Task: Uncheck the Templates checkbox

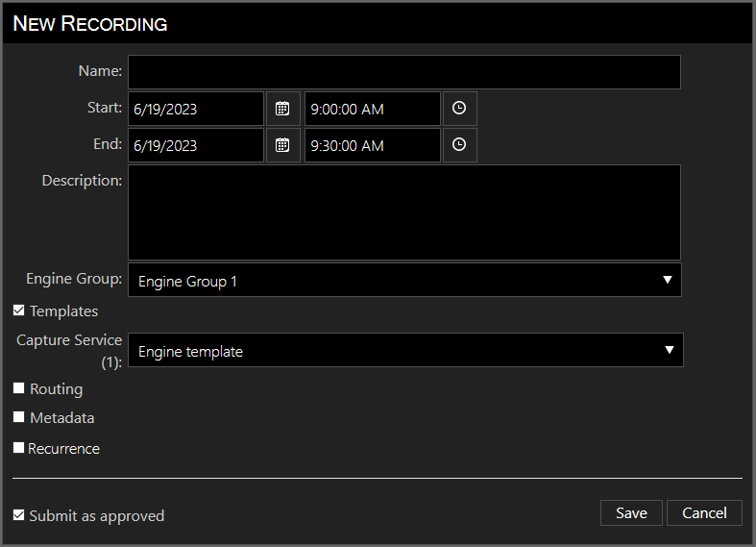Action: point(19,311)
